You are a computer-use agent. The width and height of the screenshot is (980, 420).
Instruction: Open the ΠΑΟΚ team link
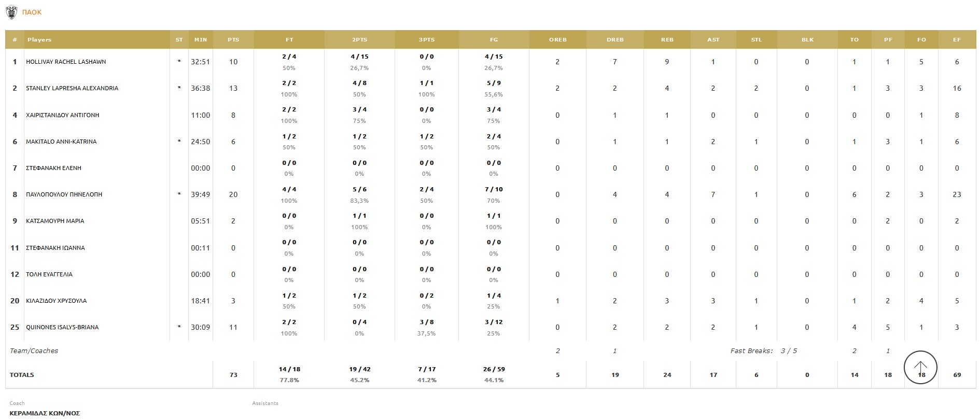coord(32,12)
